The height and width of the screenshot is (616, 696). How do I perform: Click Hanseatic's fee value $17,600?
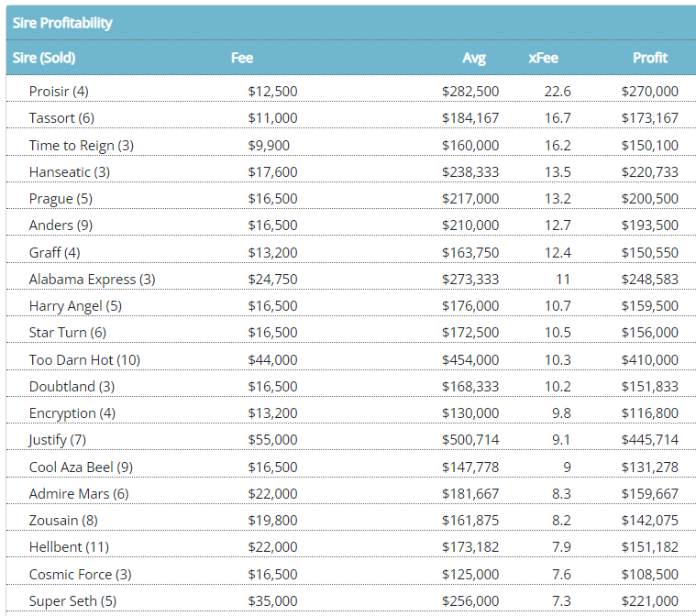click(x=272, y=172)
